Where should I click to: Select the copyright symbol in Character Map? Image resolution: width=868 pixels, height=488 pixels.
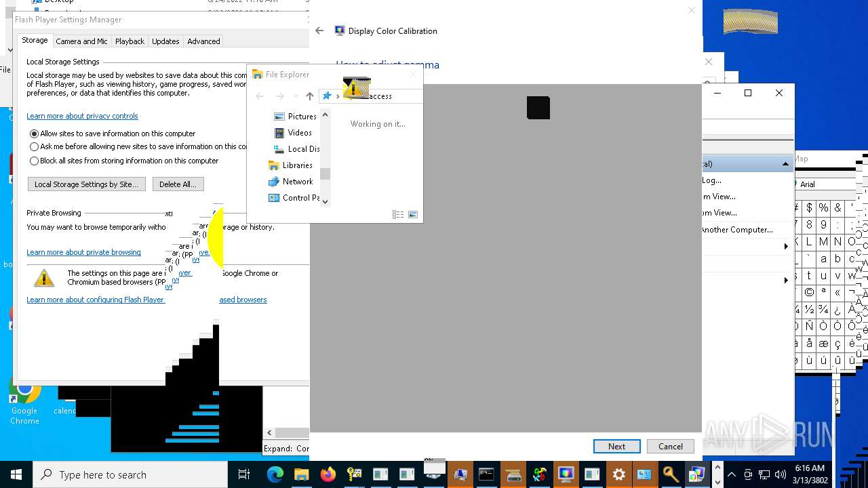[809, 293]
